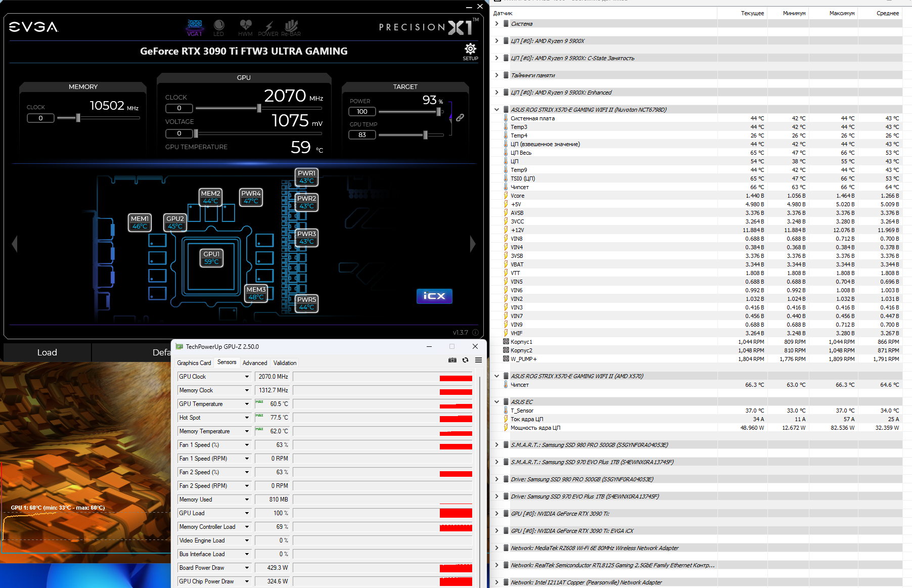
Task: Click the thermometer icon beside T_Sensor
Action: (x=506, y=411)
